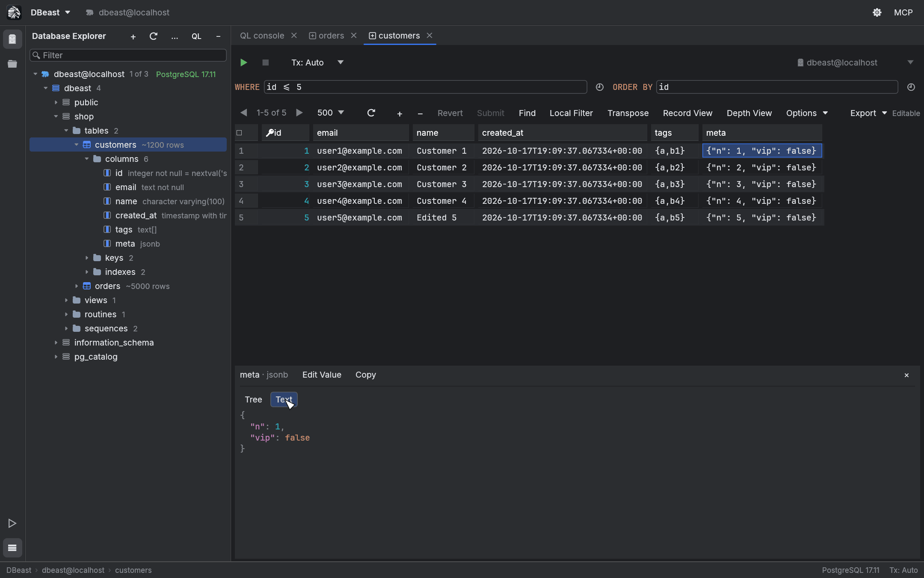This screenshot has width=924, height=578.
Task: Toggle bottom panel icon in left rail
Action: [12, 548]
